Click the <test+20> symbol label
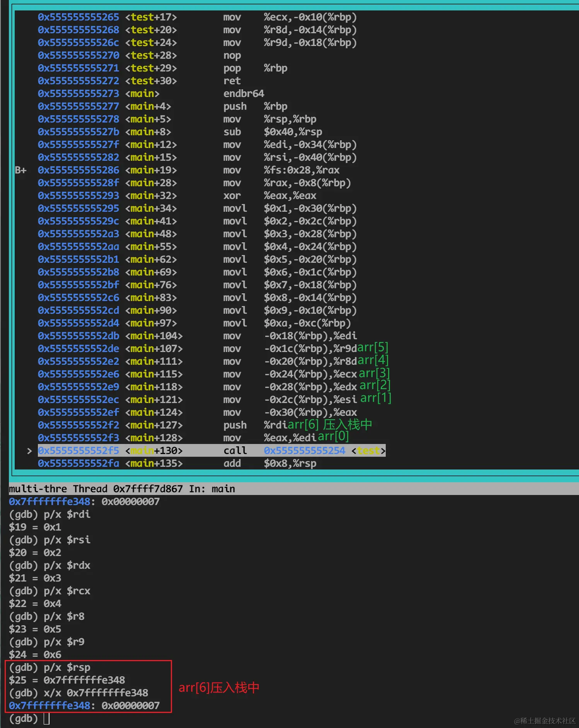 coord(151,30)
